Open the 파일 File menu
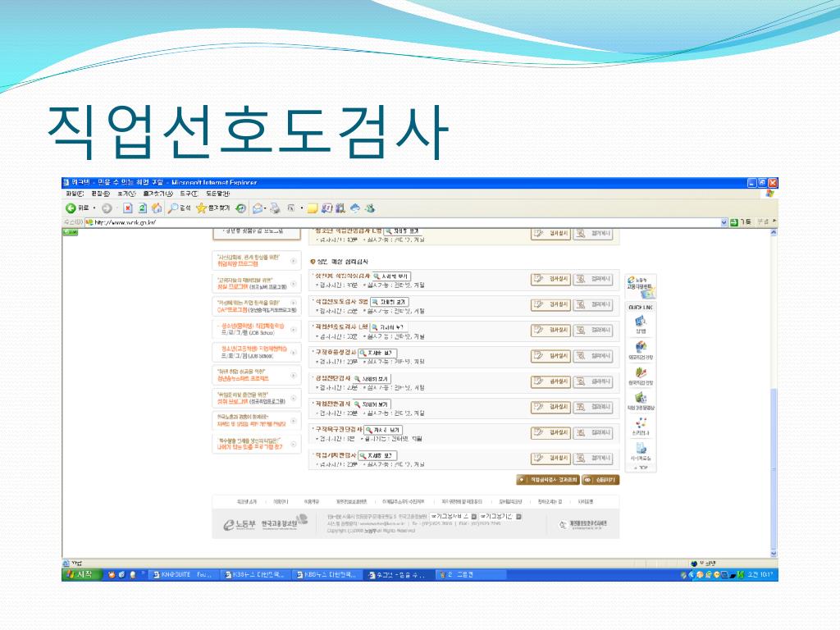This screenshot has height=630, width=840. click(x=75, y=194)
